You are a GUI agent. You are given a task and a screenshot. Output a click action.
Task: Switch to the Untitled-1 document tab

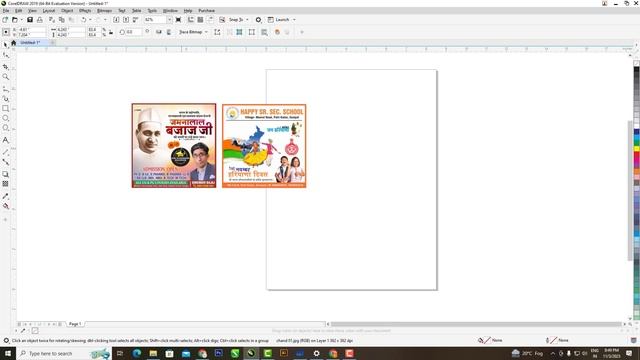coord(30,42)
